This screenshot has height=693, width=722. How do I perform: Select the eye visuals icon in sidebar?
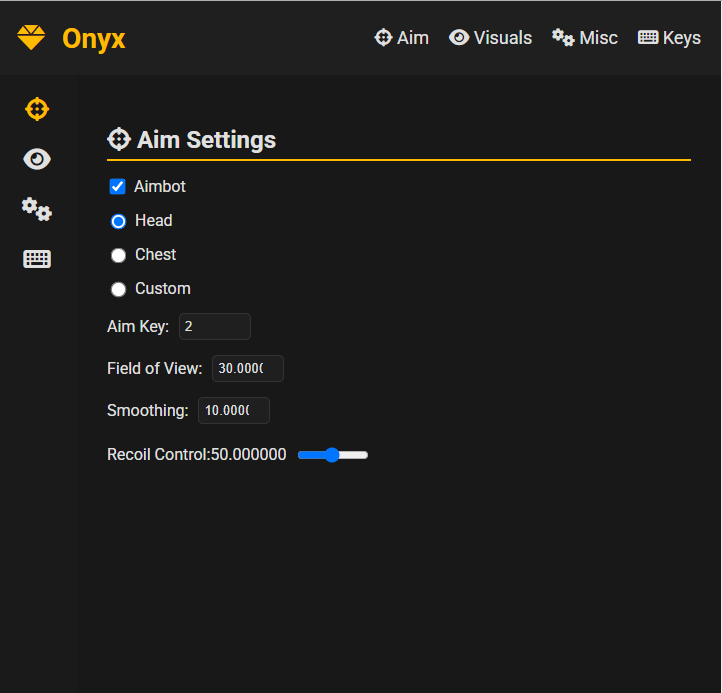point(37,159)
